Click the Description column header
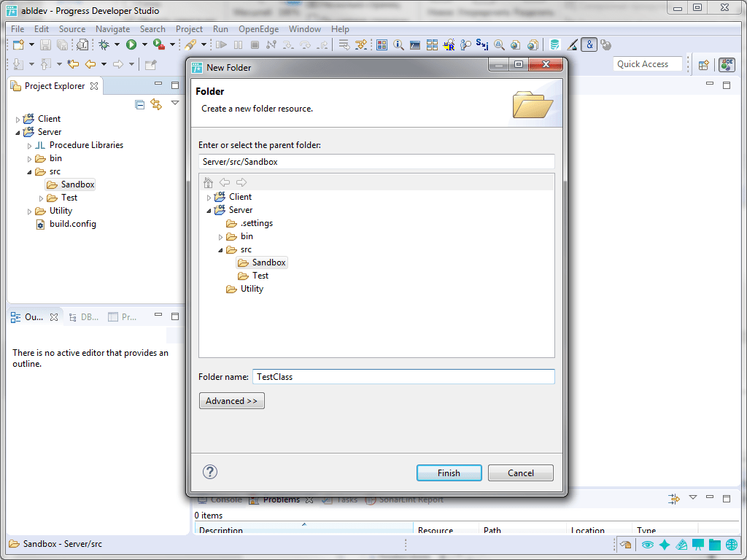The height and width of the screenshot is (560, 747). pyautogui.click(x=303, y=529)
